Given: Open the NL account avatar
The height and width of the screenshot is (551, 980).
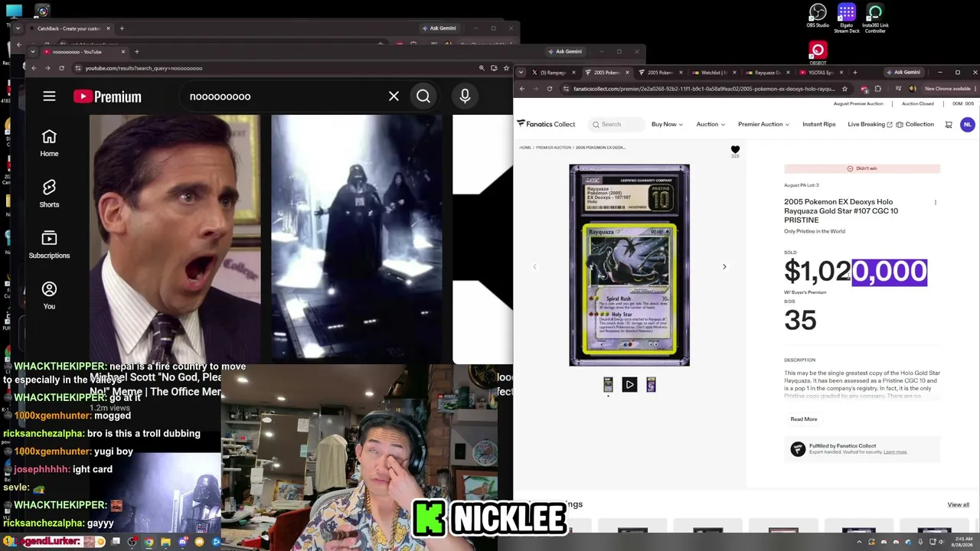Looking at the screenshot, I should (968, 125).
